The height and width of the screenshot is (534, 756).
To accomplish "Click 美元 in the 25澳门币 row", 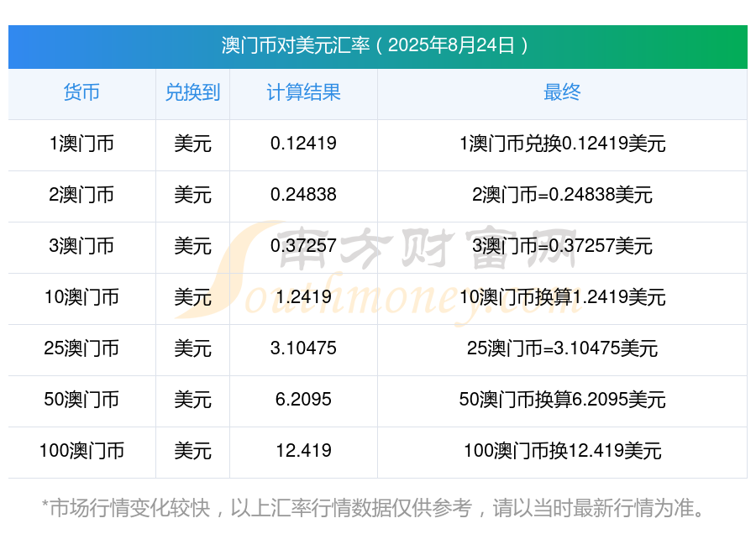I will pyautogui.click(x=192, y=348).
